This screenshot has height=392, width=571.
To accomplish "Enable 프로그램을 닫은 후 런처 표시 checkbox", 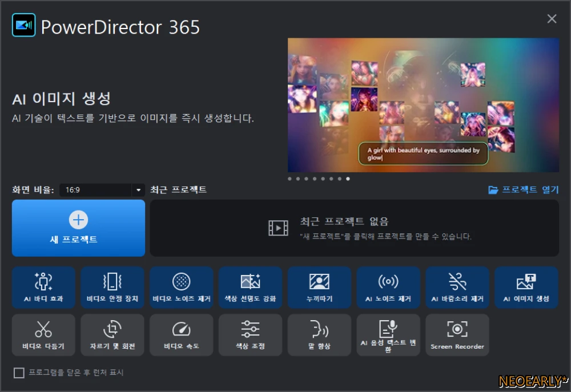I will pyautogui.click(x=19, y=373).
